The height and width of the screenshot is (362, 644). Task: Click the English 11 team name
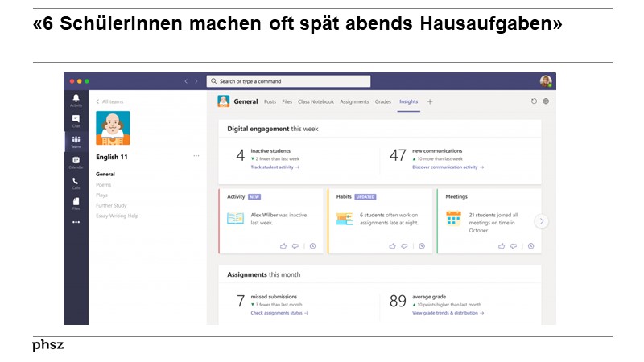[x=112, y=157]
